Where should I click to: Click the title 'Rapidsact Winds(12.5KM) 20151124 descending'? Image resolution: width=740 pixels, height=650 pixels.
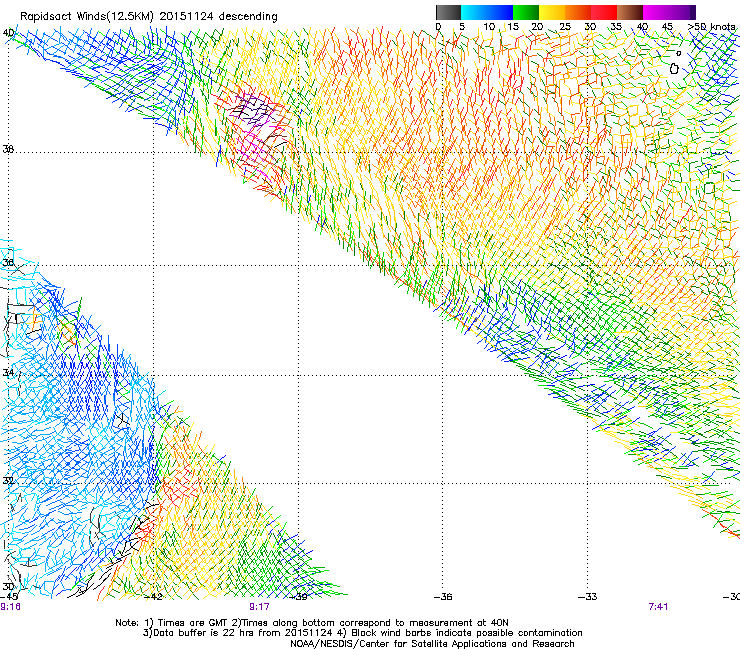coord(149,17)
